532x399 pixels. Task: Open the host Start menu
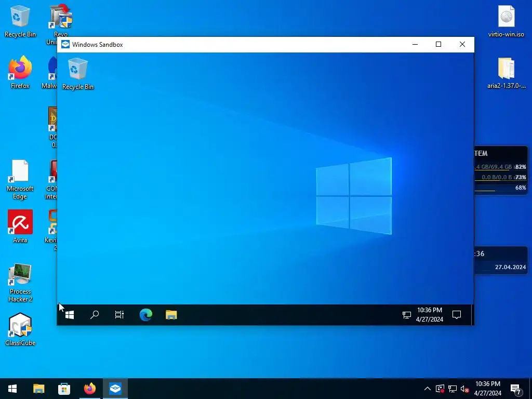pyautogui.click(x=12, y=389)
